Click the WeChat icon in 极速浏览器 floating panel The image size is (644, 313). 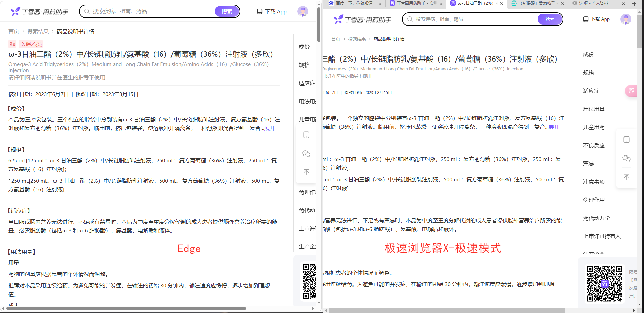click(x=627, y=158)
